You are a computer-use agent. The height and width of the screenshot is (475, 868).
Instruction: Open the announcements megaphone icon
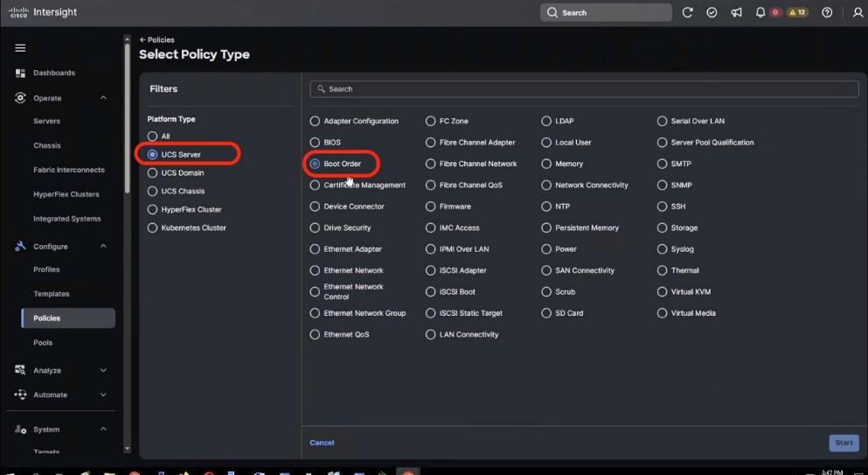pos(736,12)
